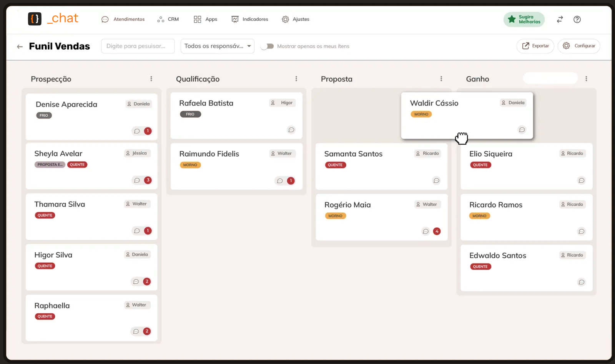Go to the Indicadores menu item
The image size is (615, 364).
coord(250,19)
